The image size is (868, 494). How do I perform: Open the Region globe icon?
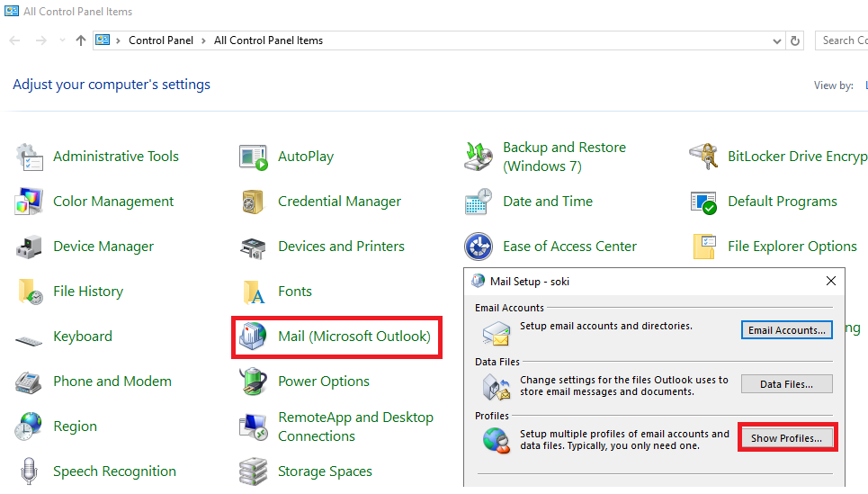pos(28,427)
